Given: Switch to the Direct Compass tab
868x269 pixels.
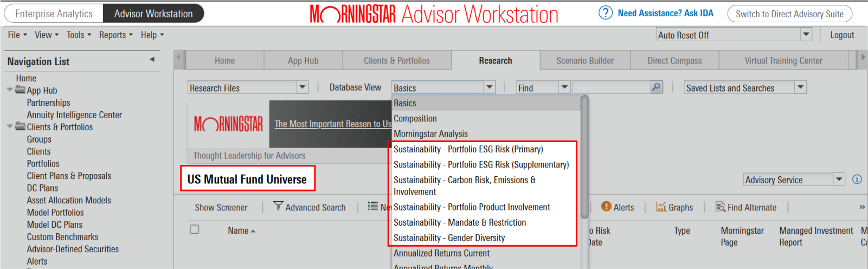Looking at the screenshot, I should (x=674, y=60).
